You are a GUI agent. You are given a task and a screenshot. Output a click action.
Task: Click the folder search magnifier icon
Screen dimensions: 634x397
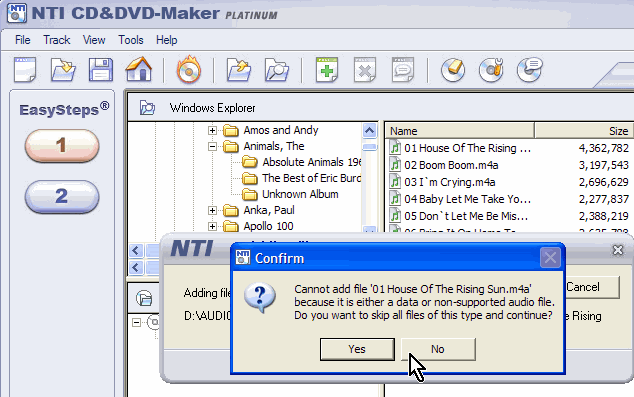coord(277,70)
